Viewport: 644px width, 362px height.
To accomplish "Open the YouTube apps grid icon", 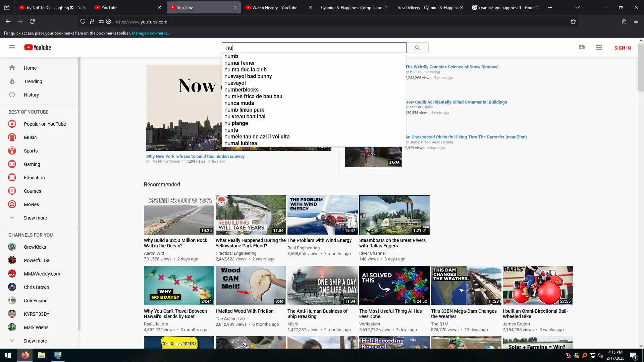I will 599,47.
